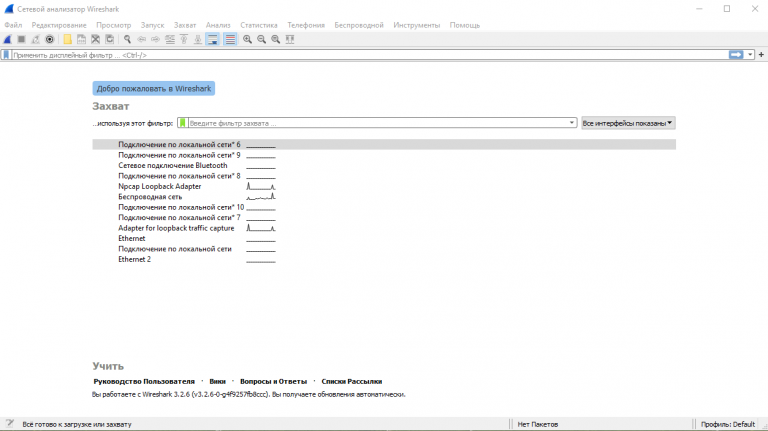Add a display filter button with plus
This screenshot has height=431, width=768.
pyautogui.click(x=761, y=55)
